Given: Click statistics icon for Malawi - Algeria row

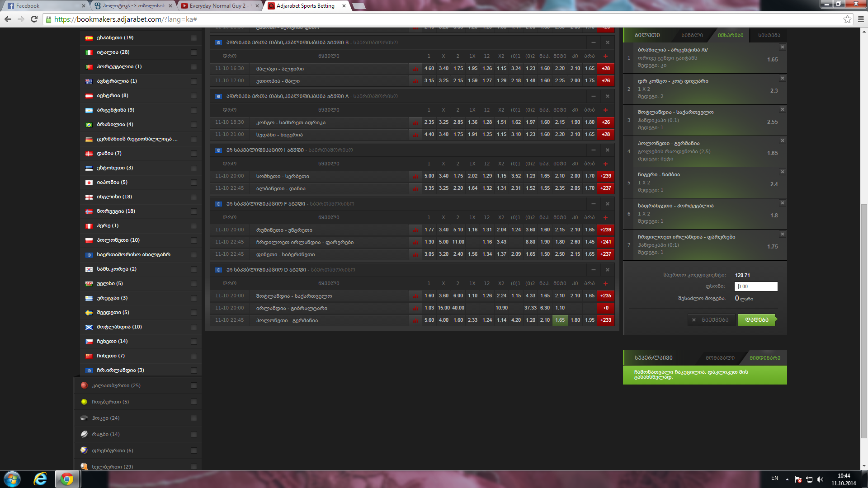Looking at the screenshot, I should pos(415,69).
